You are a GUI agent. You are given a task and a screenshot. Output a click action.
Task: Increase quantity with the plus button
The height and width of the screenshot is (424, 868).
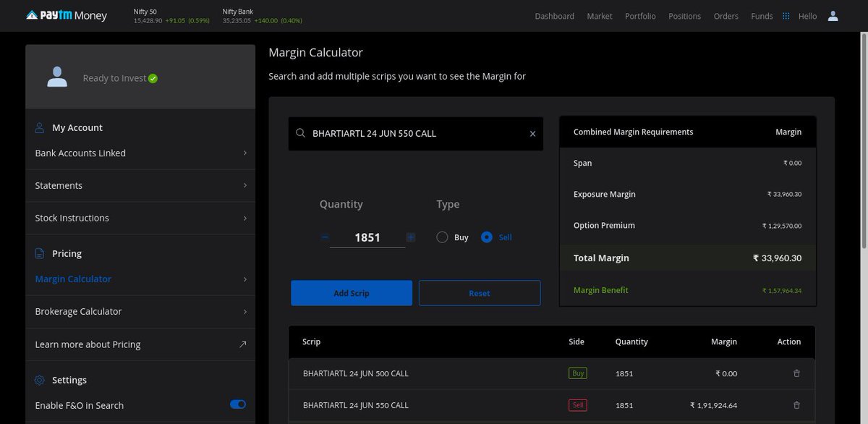coord(411,237)
